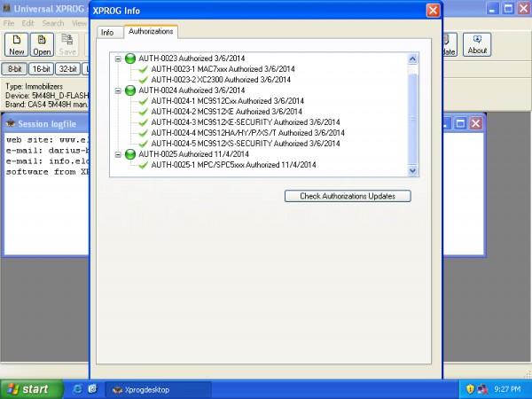Image resolution: width=532 pixels, height=399 pixels.
Task: Select AUTH-0023-1 MAC7xxx Authorized row
Action: coord(223,69)
